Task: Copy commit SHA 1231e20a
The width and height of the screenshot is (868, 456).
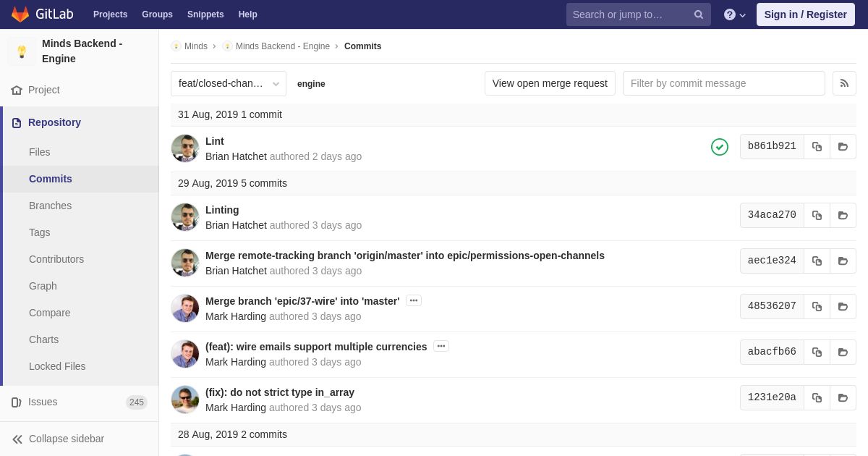Action: [x=817, y=397]
